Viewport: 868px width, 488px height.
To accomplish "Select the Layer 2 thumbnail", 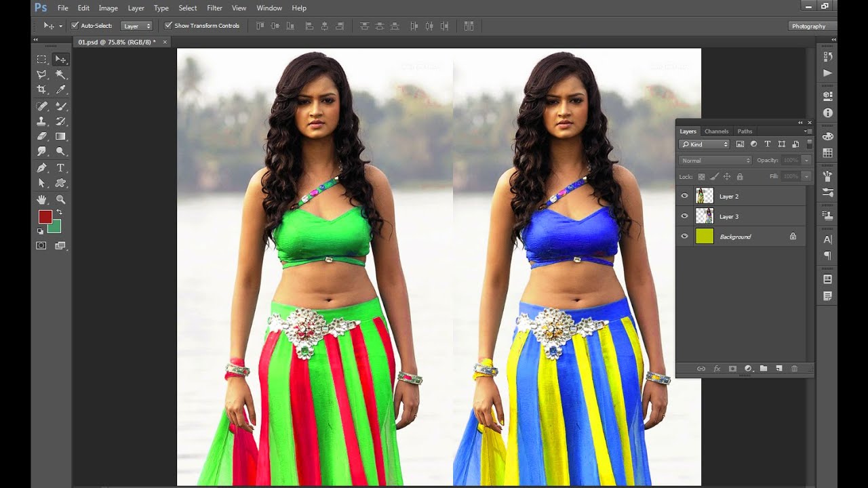I will (705, 196).
